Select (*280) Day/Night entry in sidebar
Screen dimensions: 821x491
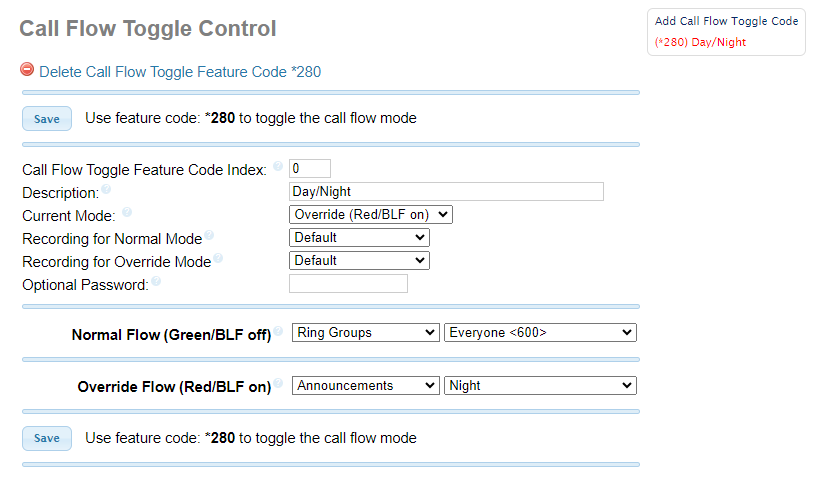(x=700, y=42)
